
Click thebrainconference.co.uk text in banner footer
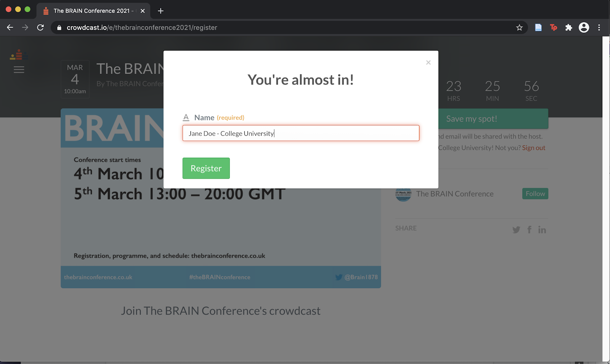pyautogui.click(x=98, y=277)
